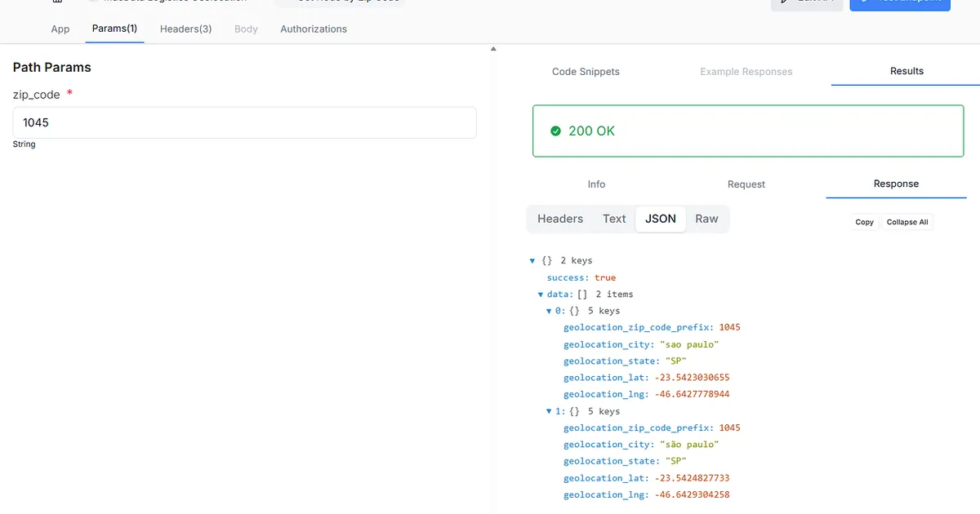
Task: Click zip code prefix 1045 in item 1
Action: click(x=729, y=428)
